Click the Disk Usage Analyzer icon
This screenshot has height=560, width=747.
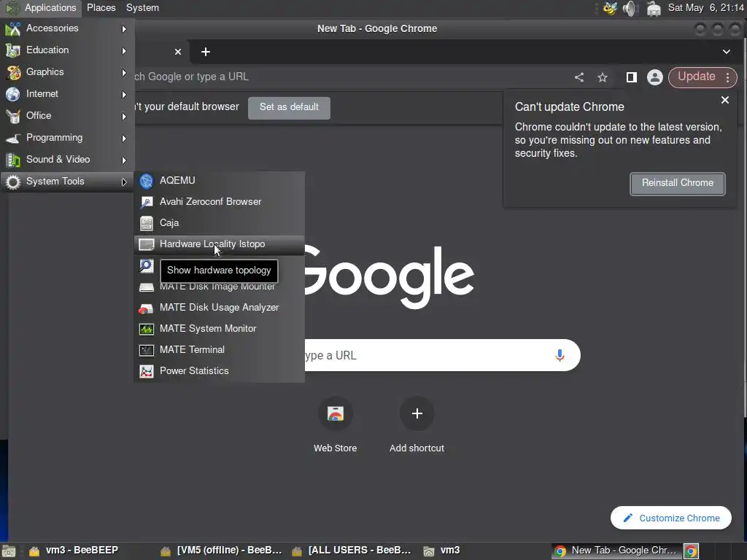[x=146, y=308]
